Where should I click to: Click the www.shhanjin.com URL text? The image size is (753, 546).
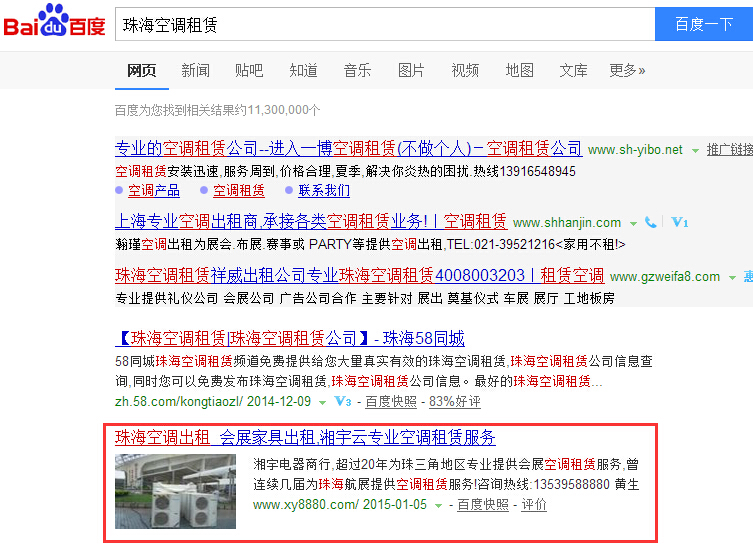coord(567,223)
